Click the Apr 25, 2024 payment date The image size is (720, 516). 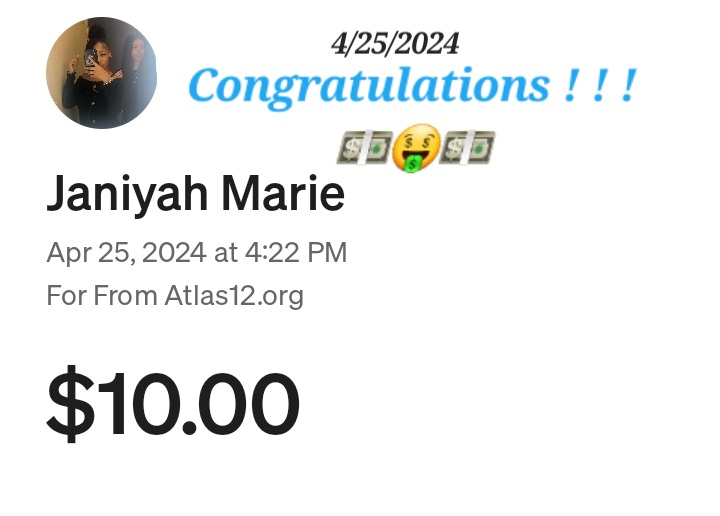126,253
